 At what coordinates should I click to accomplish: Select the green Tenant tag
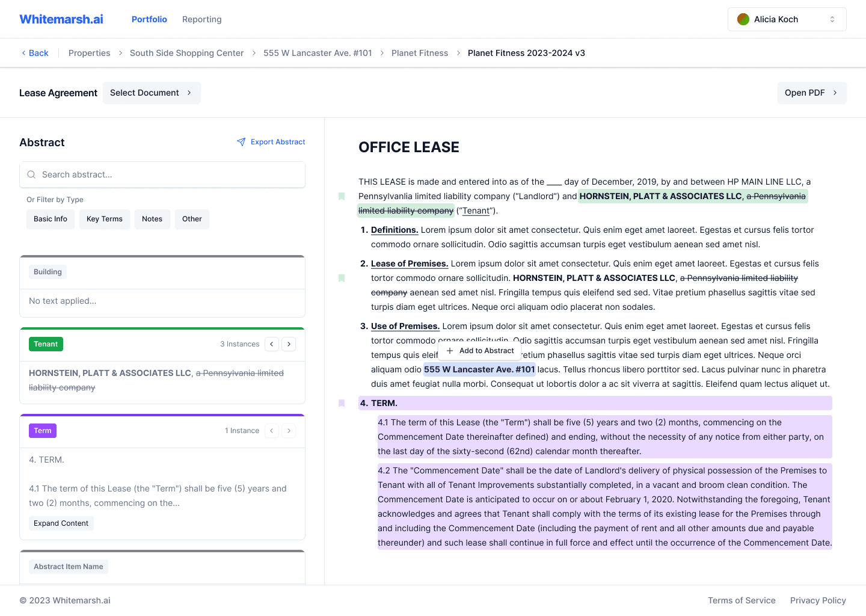click(x=46, y=344)
